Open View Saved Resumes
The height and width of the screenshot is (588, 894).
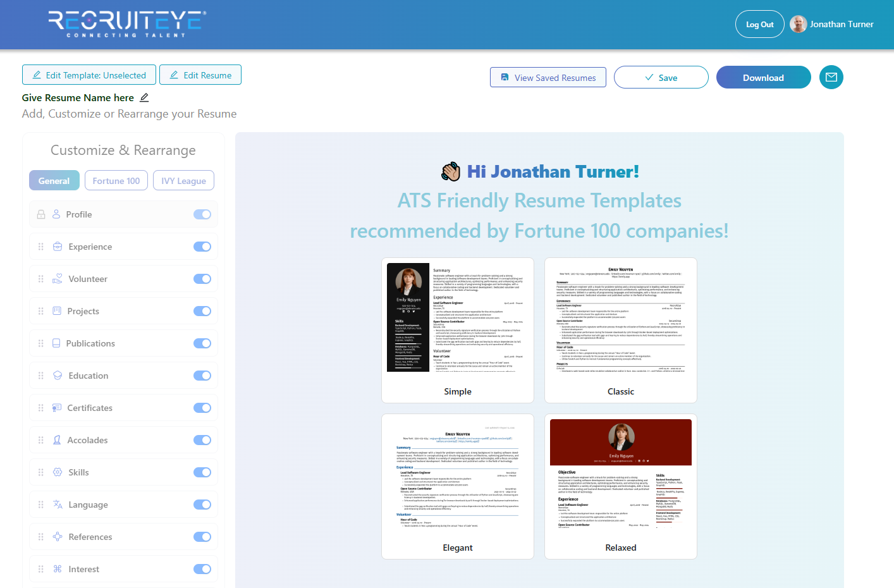pyautogui.click(x=548, y=78)
